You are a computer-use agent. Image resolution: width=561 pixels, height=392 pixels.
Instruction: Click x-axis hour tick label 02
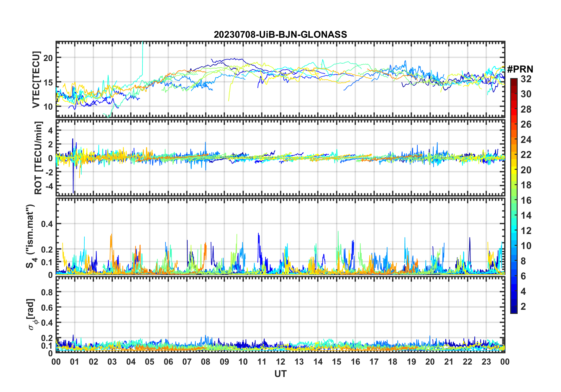tap(93, 362)
